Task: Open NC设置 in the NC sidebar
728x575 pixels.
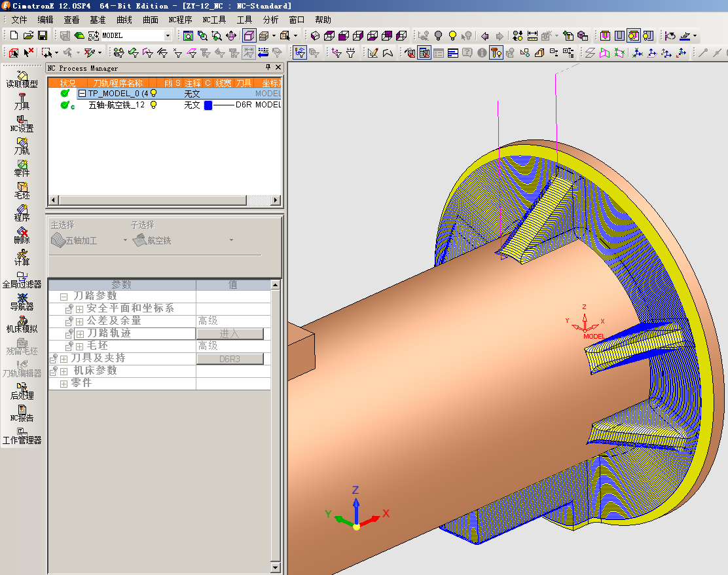Action: [22, 124]
